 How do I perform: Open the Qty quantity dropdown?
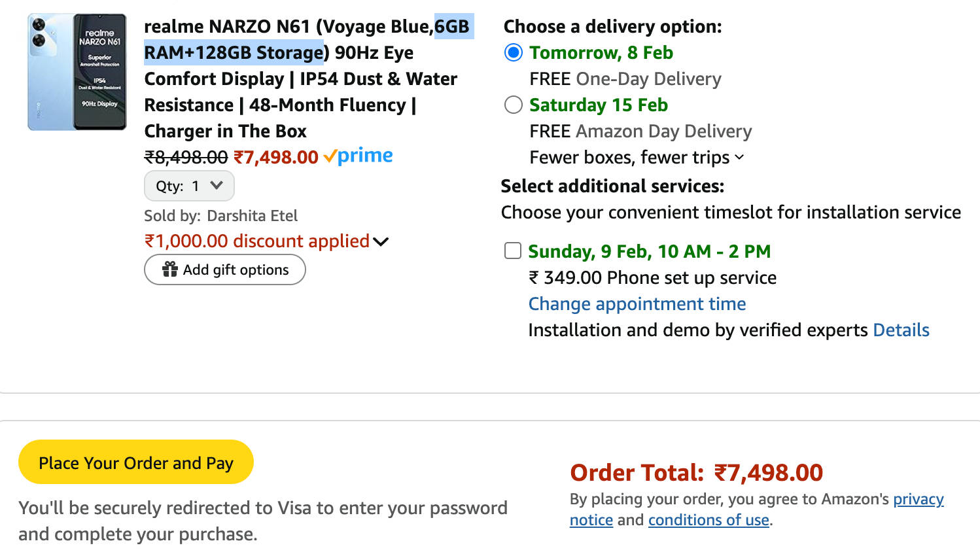click(189, 186)
